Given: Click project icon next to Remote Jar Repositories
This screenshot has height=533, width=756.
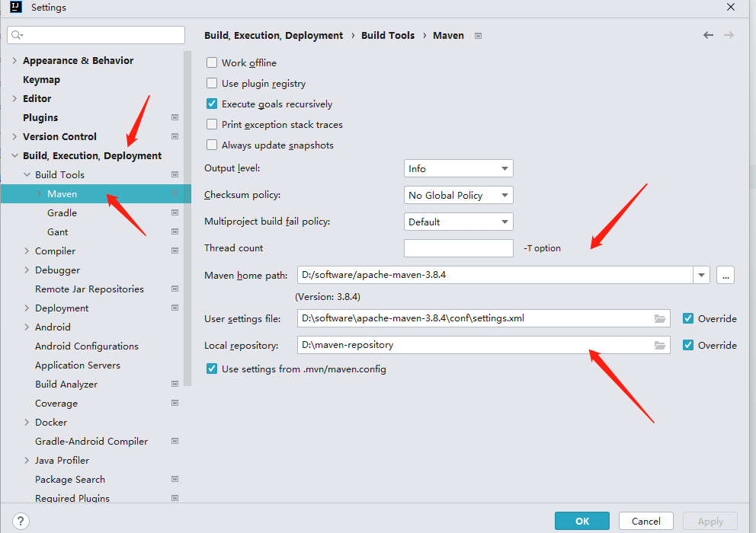Looking at the screenshot, I should [x=175, y=289].
